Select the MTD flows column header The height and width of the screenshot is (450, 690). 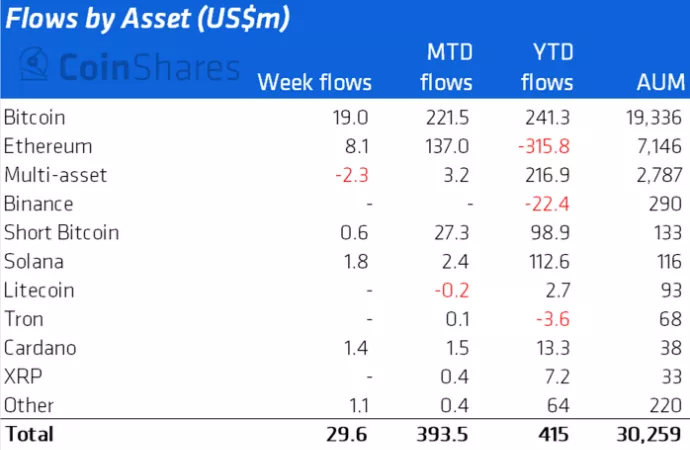tap(446, 66)
